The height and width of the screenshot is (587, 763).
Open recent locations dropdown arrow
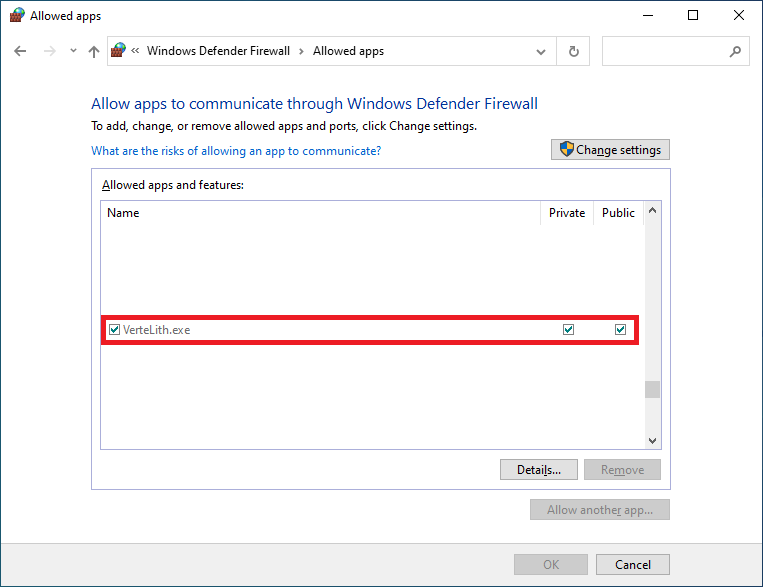click(x=73, y=51)
